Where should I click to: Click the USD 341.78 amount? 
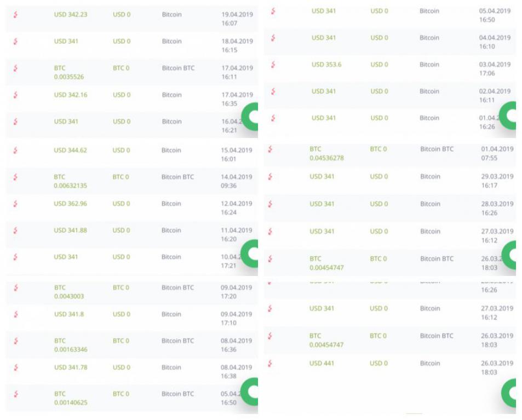(x=71, y=367)
